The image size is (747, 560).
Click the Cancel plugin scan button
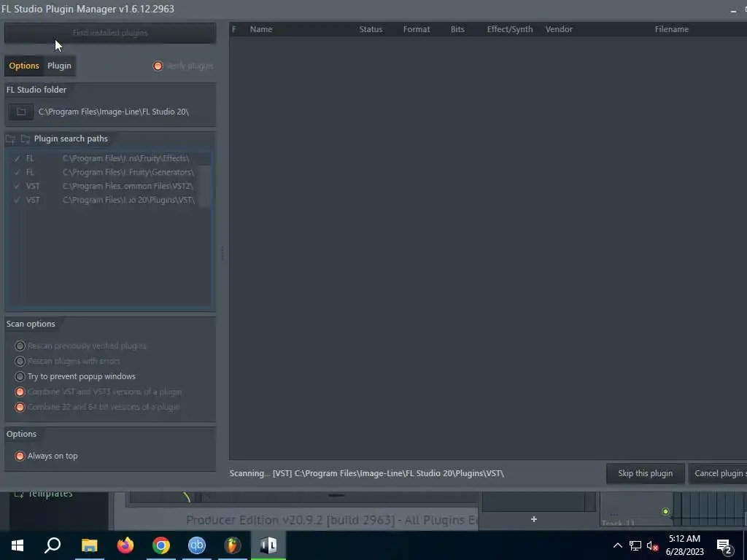click(x=719, y=473)
